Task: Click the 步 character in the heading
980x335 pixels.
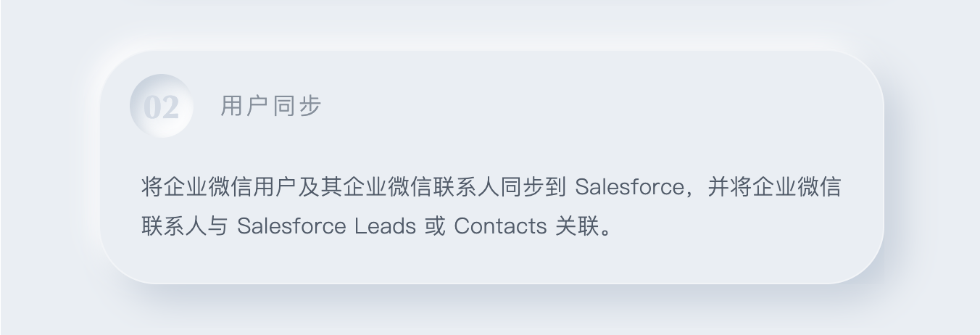Action: (x=310, y=107)
